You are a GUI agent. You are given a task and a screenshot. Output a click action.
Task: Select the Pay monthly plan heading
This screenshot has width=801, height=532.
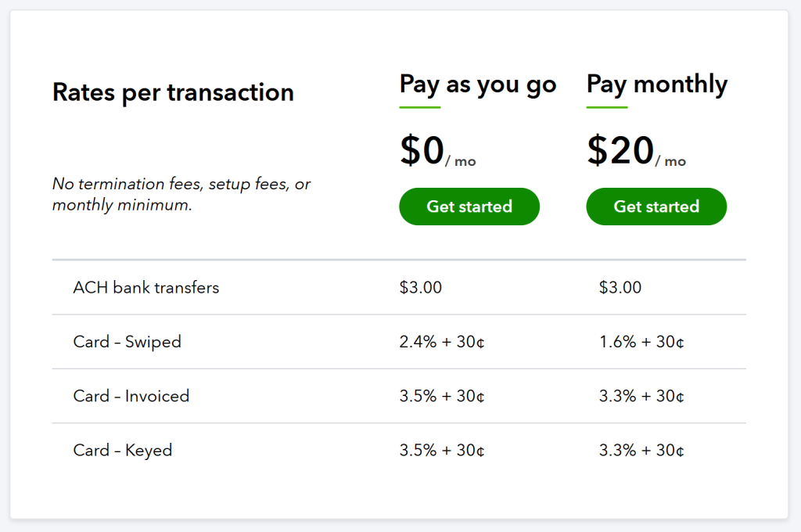pos(657,84)
